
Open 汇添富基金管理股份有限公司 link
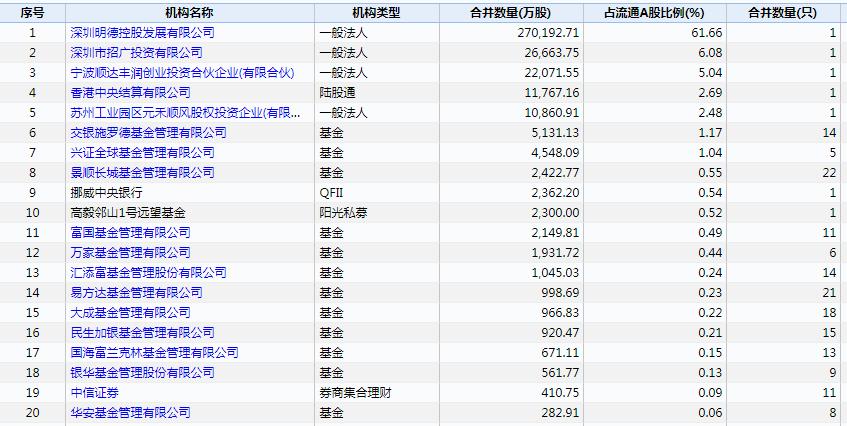148,273
